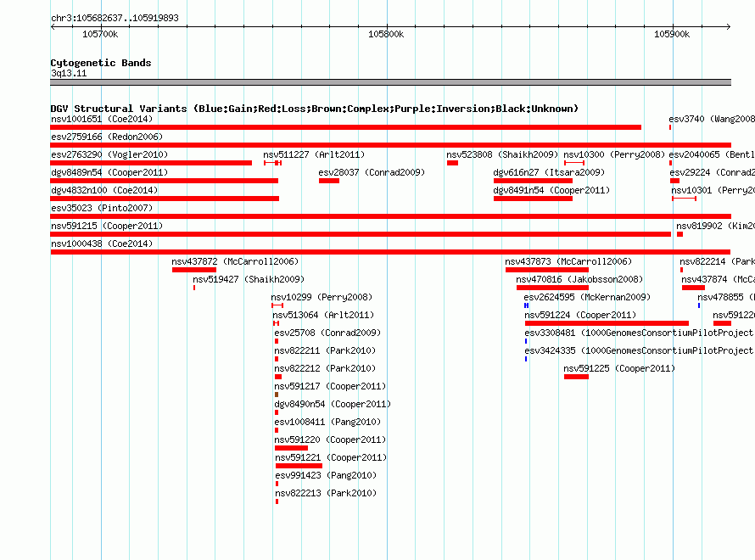Open variant esv2763290 (Vogler2010)
Image resolution: width=755 pixels, height=560 pixels.
109,154
